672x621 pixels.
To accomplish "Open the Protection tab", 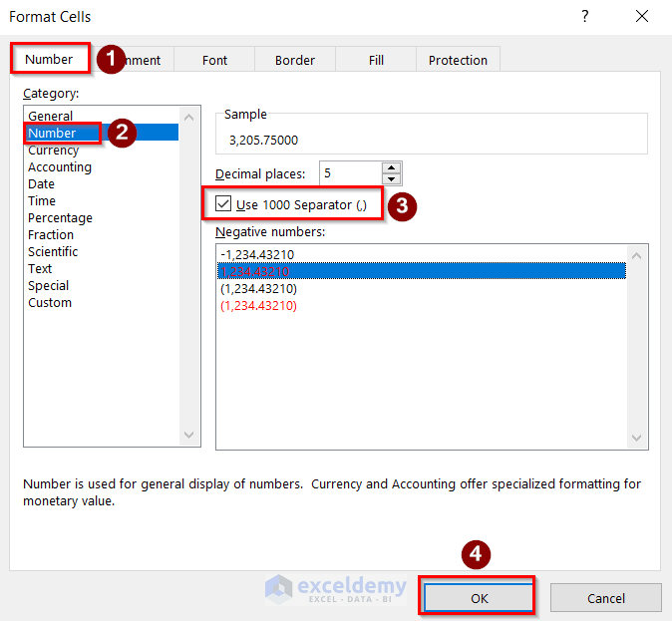I will pyautogui.click(x=458, y=60).
